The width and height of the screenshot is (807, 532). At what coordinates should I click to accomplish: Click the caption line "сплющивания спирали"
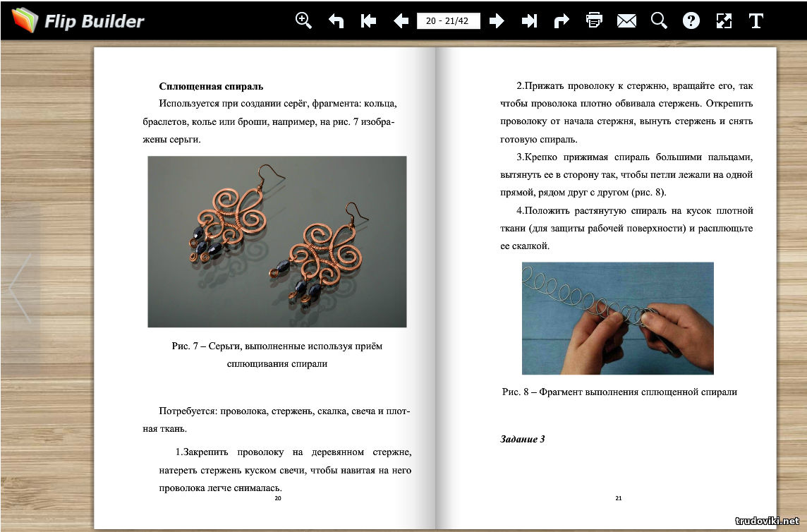277,363
